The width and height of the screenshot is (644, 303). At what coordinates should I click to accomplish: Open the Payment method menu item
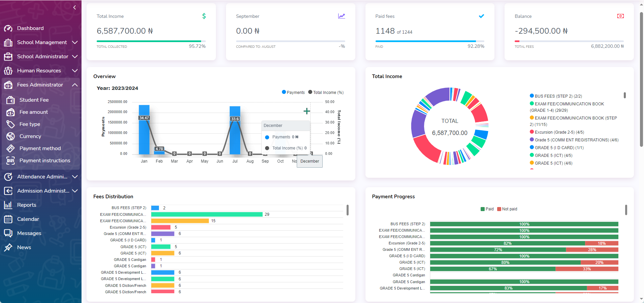40,148
